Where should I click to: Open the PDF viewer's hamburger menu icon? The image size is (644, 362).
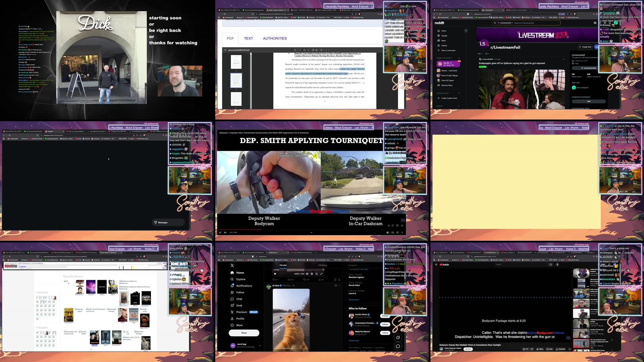[x=225, y=50]
